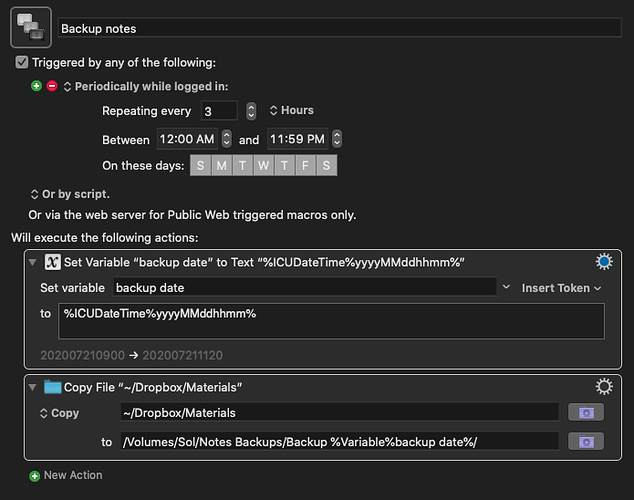
Task: Collapse the Set Variable action disclosure triangle
Action: [33, 262]
